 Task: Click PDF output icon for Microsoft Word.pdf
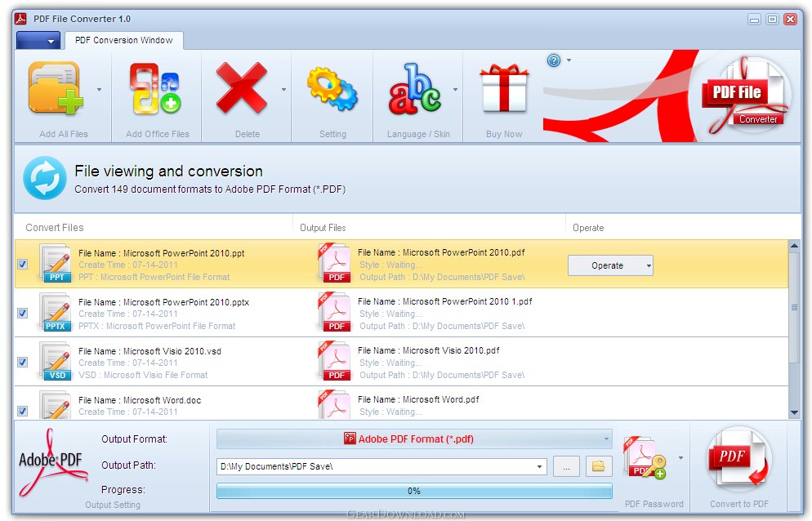pos(334,405)
